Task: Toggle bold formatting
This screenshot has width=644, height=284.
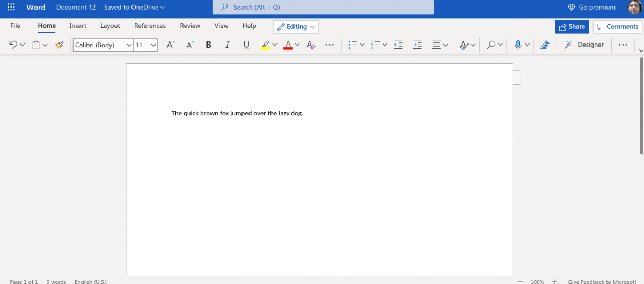Action: 209,45
